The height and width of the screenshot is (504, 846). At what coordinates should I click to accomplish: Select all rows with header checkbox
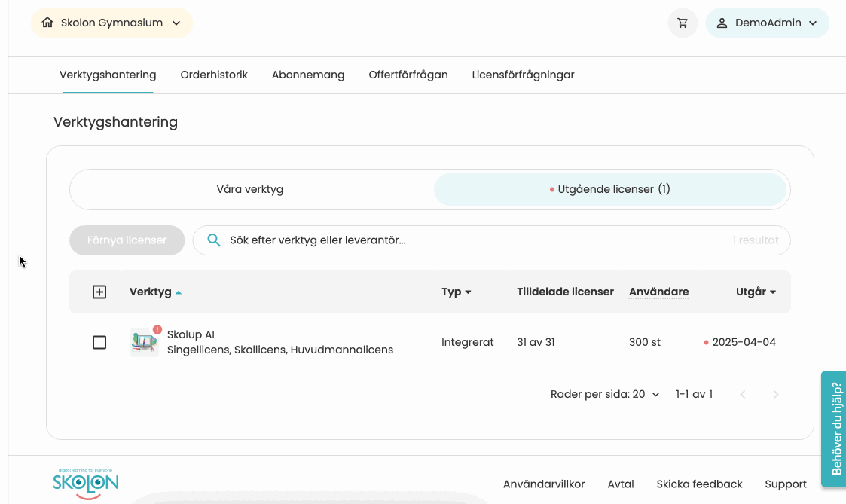pyautogui.click(x=99, y=292)
